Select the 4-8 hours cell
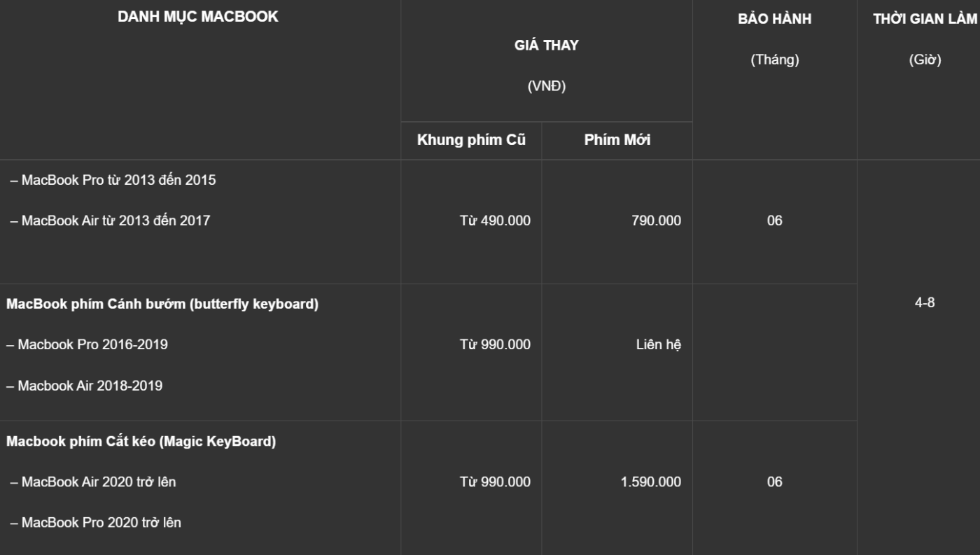The width and height of the screenshot is (980, 555). [x=925, y=303]
